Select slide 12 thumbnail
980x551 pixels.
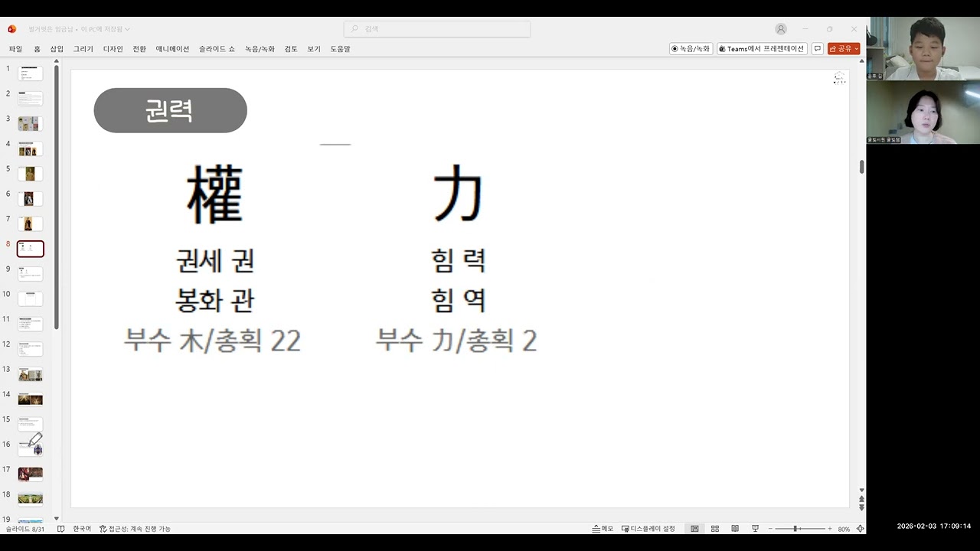pyautogui.click(x=31, y=349)
